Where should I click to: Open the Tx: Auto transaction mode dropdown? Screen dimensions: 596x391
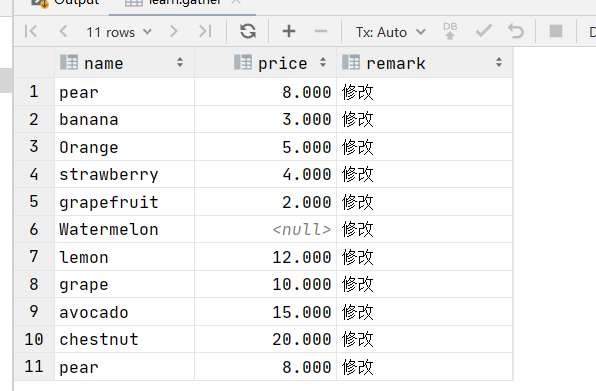click(x=391, y=32)
